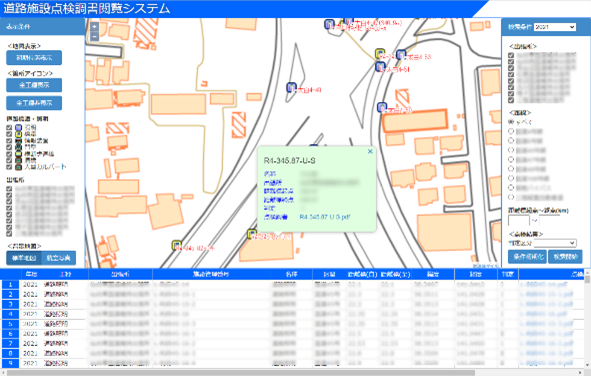591x376 pixels.
Task: Select table row number 7
Action: [10, 344]
